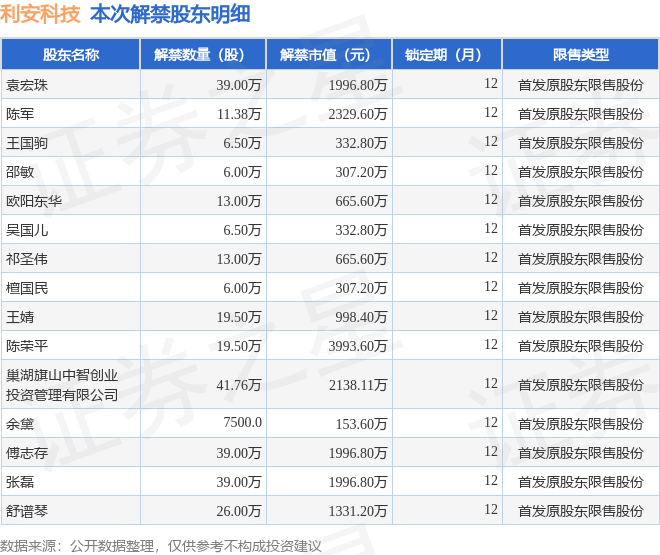Image resolution: width=660 pixels, height=555 pixels.
Task: Click 7500.0 quantity in 余黛 row
Action: click(x=243, y=422)
